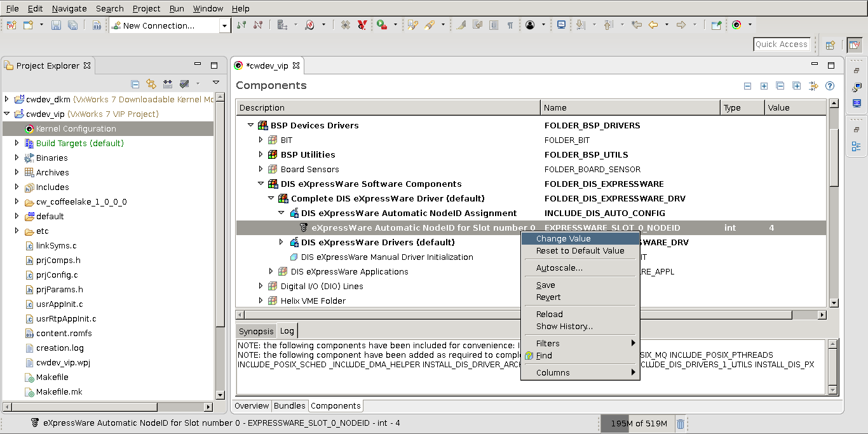Open the Columns submenu
868x434 pixels.
pyautogui.click(x=580, y=372)
